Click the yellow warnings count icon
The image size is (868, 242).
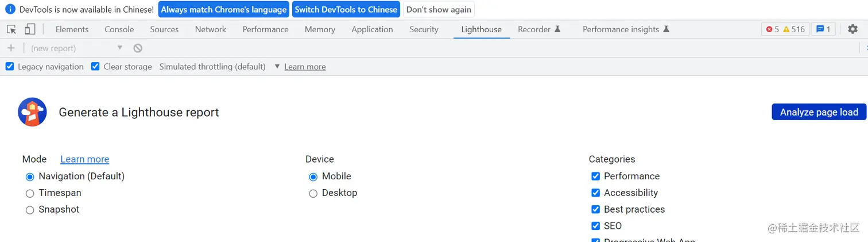786,29
